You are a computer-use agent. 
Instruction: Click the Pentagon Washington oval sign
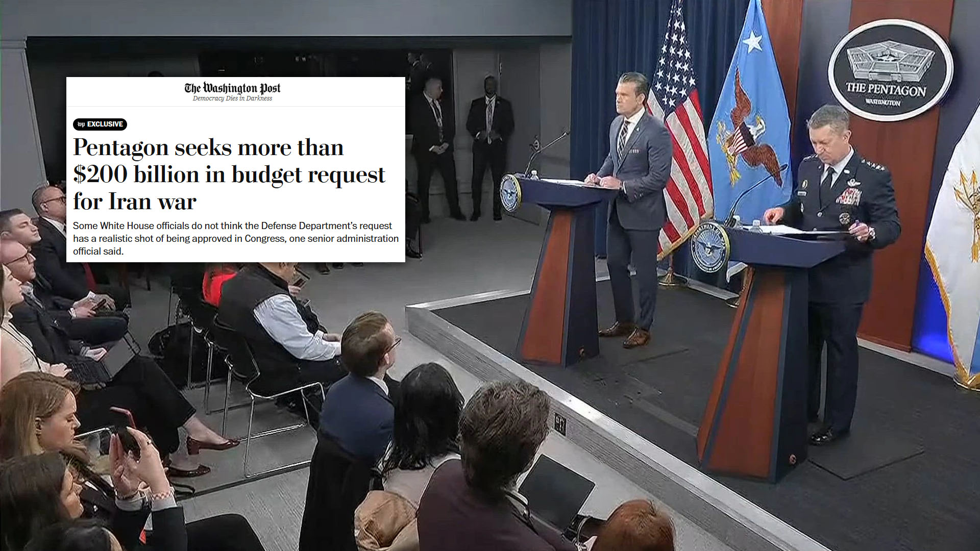coord(890,70)
